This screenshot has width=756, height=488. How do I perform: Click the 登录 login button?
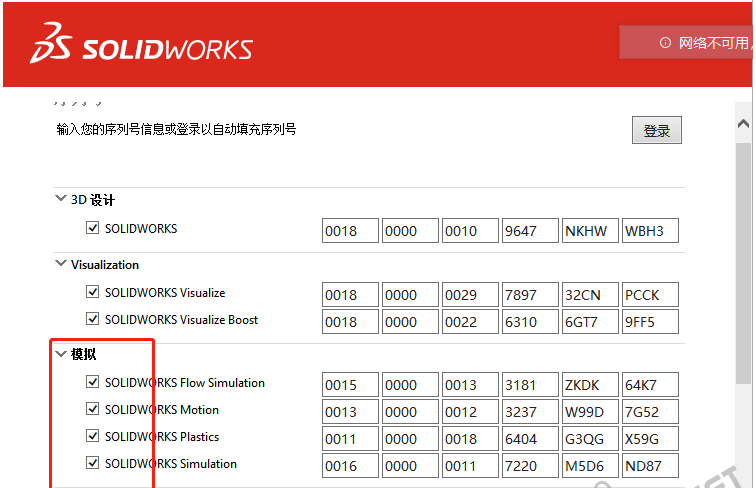(x=657, y=130)
